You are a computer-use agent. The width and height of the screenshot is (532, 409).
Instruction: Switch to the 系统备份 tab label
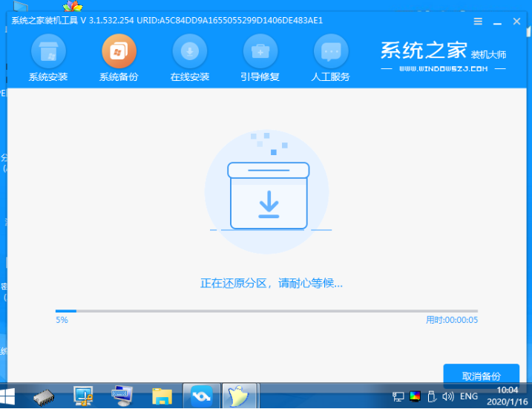[x=119, y=77]
